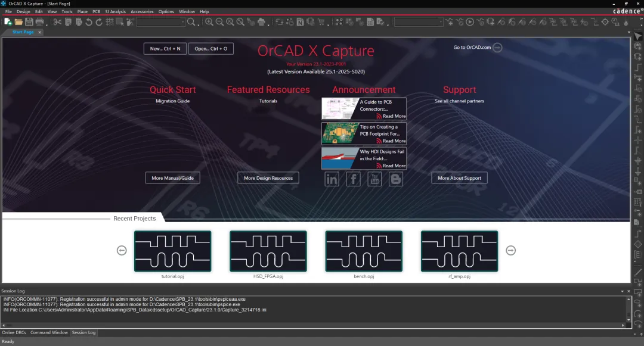Click the Copy toolbar icon
644x346 pixels.
pyautogui.click(x=68, y=21)
